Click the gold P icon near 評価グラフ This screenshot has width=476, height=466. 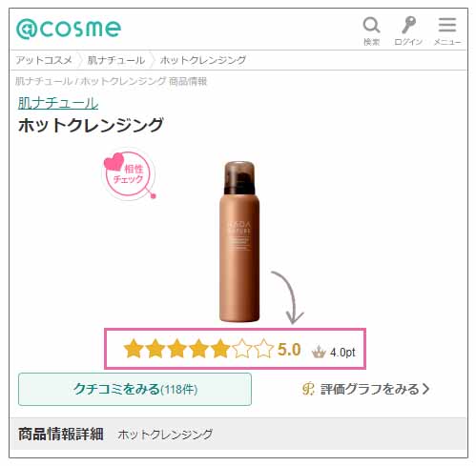coord(308,389)
